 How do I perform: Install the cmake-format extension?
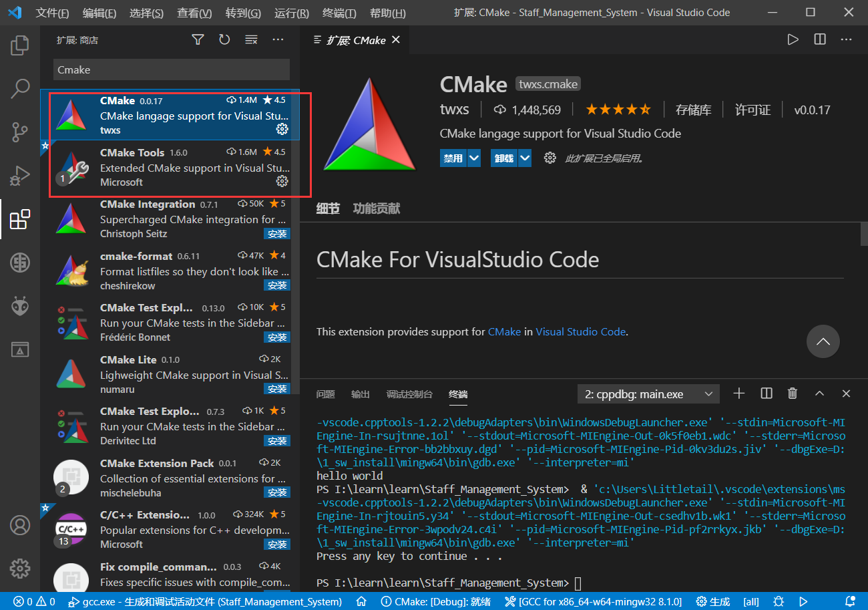(x=276, y=285)
